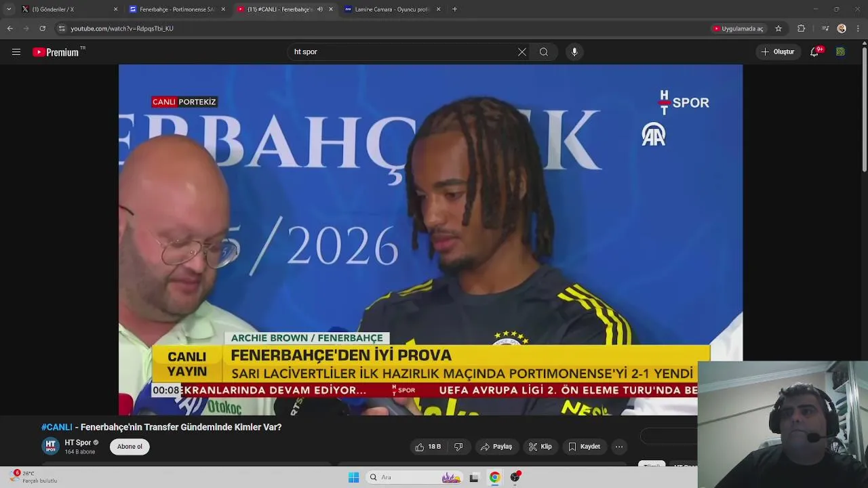Click the HT Spor channel avatar

[50, 446]
